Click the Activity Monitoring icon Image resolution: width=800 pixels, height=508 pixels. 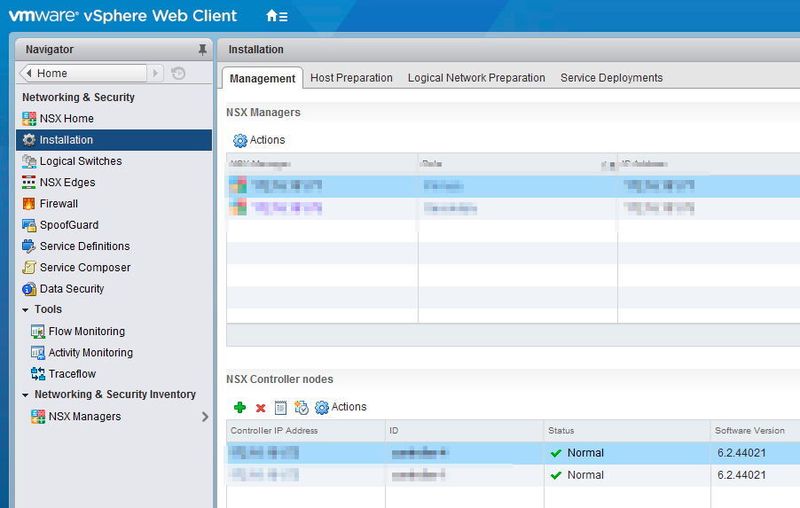pyautogui.click(x=38, y=352)
